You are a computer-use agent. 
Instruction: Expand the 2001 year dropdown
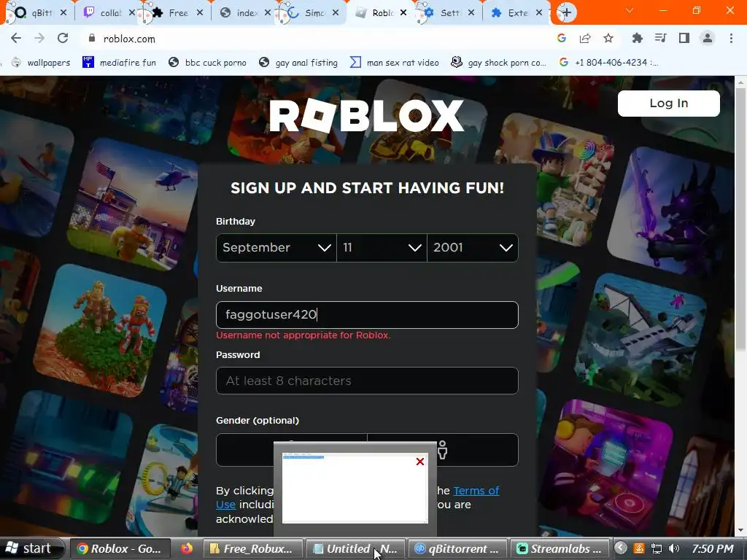click(x=473, y=248)
